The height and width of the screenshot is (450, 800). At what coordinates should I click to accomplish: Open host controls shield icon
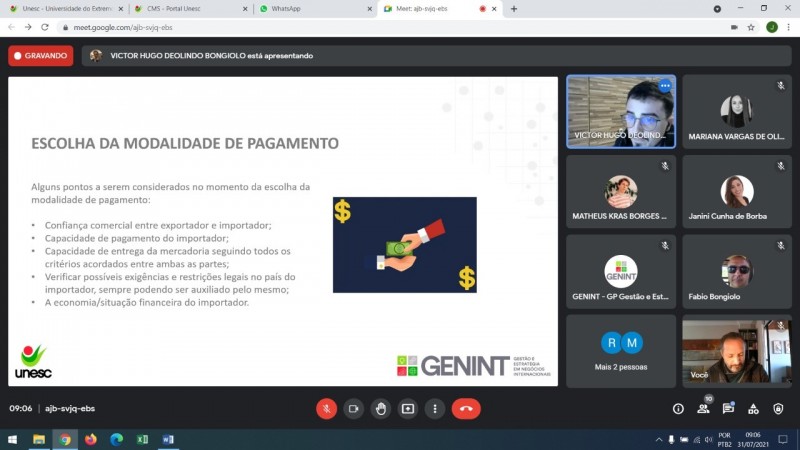(778, 408)
